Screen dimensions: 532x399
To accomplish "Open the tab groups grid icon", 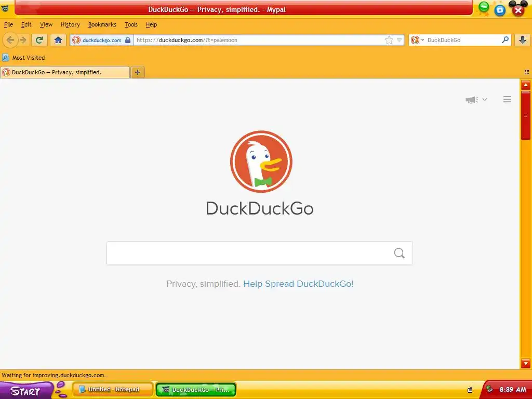I will click(x=527, y=72).
